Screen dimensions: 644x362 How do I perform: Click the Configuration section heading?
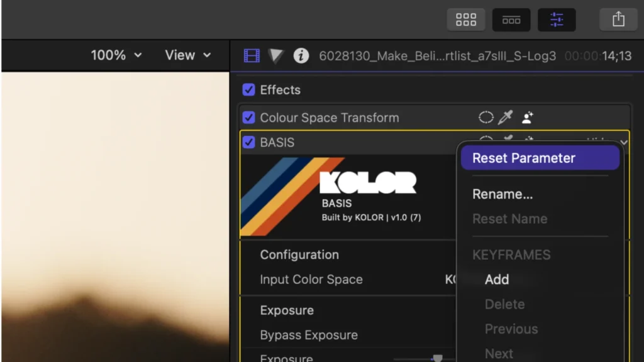[299, 255]
